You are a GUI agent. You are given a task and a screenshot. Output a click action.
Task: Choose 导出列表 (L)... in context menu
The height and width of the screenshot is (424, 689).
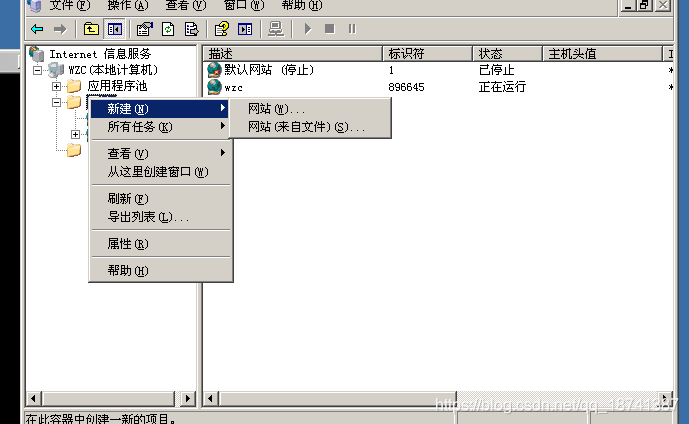[x=160, y=217]
